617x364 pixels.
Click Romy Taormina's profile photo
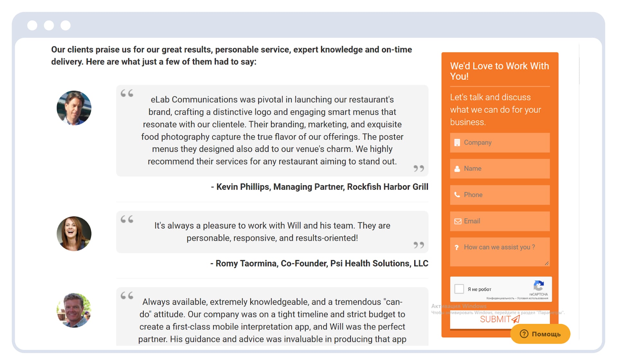tap(74, 234)
